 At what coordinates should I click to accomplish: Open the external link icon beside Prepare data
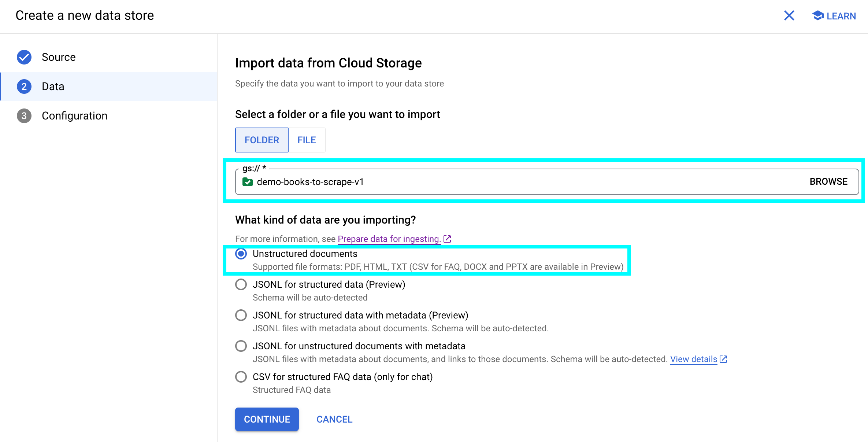pyautogui.click(x=447, y=239)
